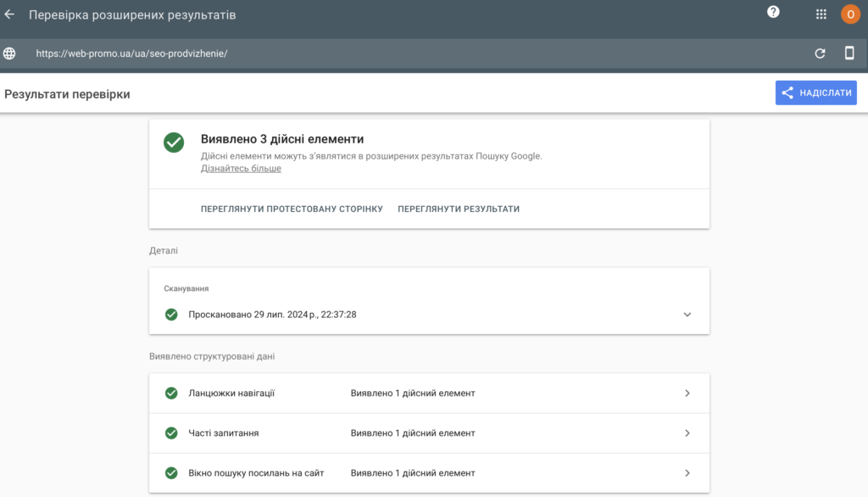Click the globe icon beside URL

coord(10,53)
